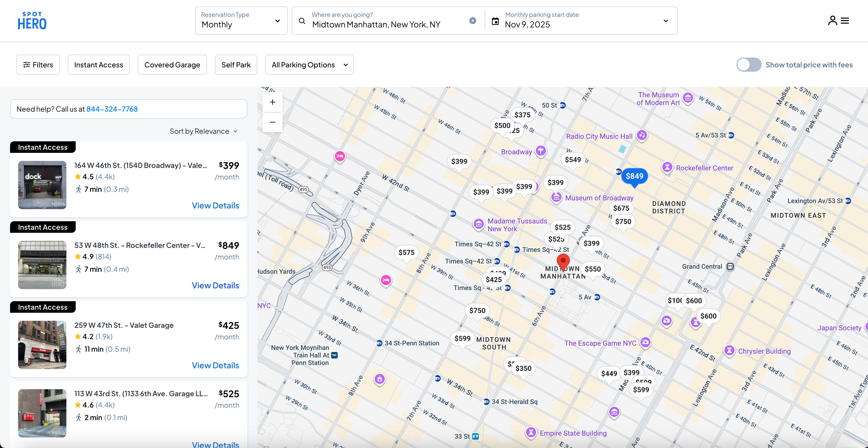Screen dimensions: 868x448
Task: Expand the All Parking Options dropdown
Action: click(309, 65)
